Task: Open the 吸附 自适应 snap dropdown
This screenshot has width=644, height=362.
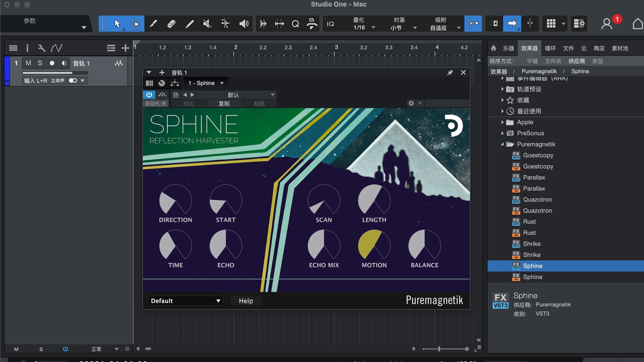Action: tap(445, 24)
